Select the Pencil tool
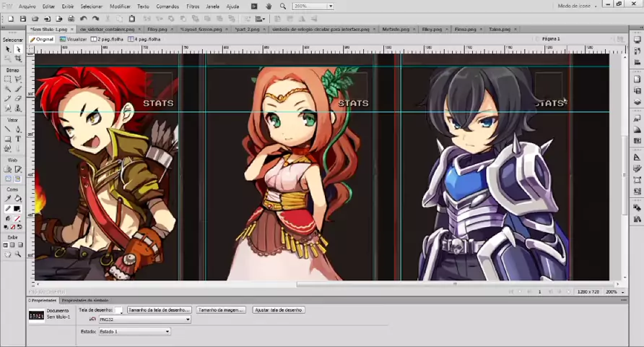Screen dimensions: 644x347 (8, 98)
